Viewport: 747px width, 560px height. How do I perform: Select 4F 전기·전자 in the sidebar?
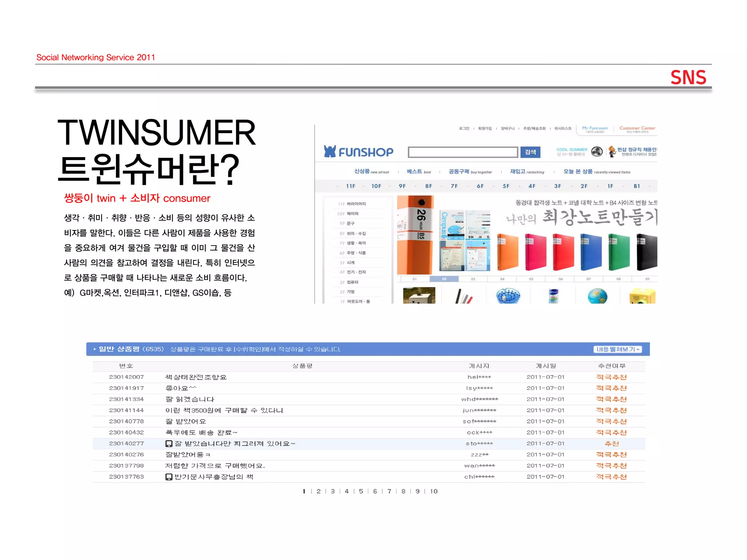[353, 272]
